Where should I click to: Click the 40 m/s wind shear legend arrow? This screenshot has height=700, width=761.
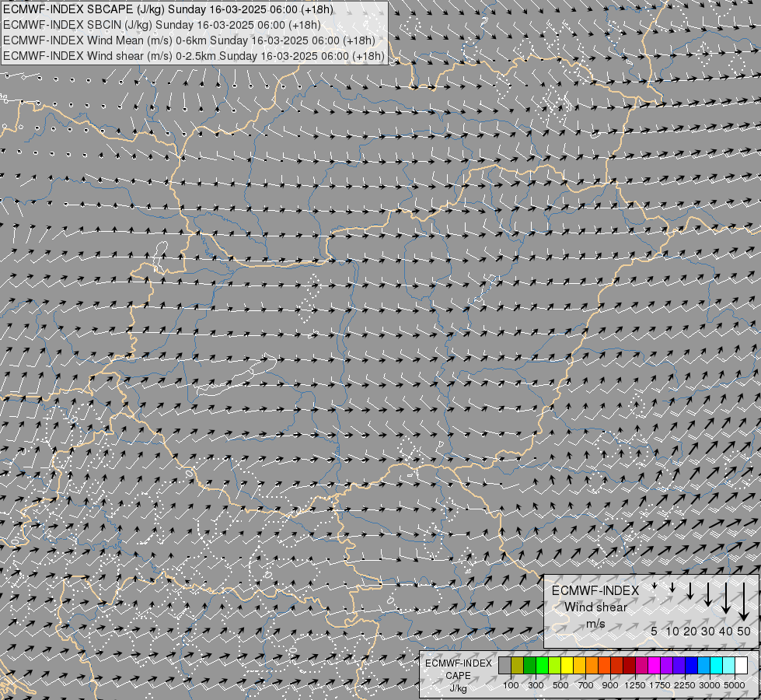tap(726, 598)
